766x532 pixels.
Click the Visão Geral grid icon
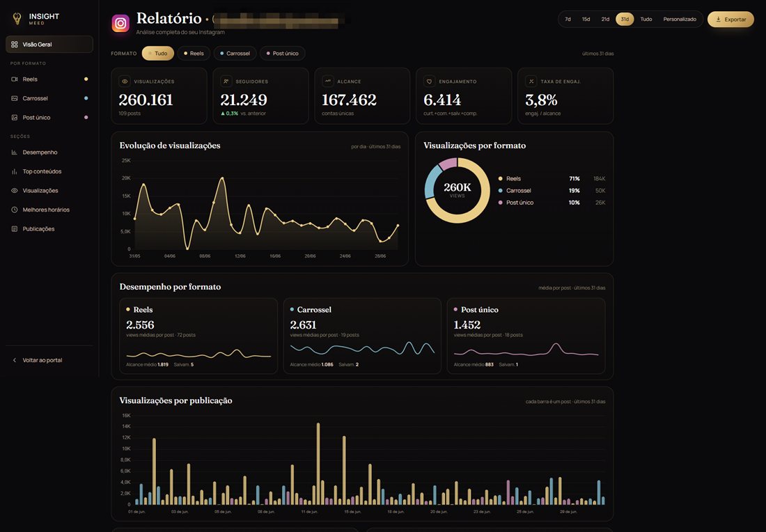point(15,45)
